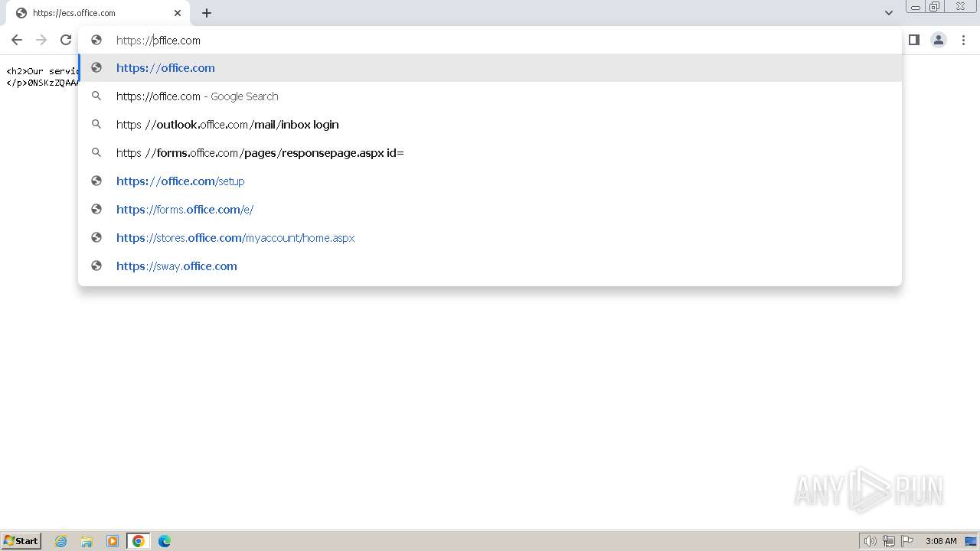The height and width of the screenshot is (551, 980).
Task: Minimize the Chrome window
Action: coord(915,7)
